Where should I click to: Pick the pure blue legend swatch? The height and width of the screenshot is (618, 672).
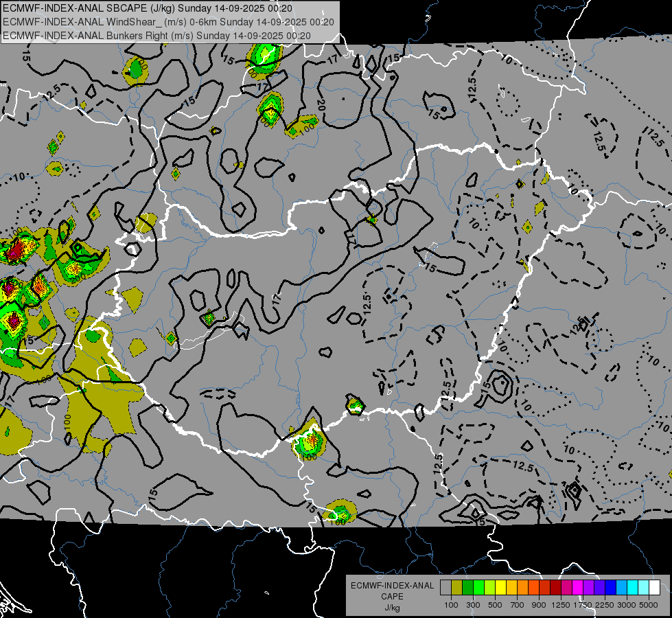tap(611, 588)
